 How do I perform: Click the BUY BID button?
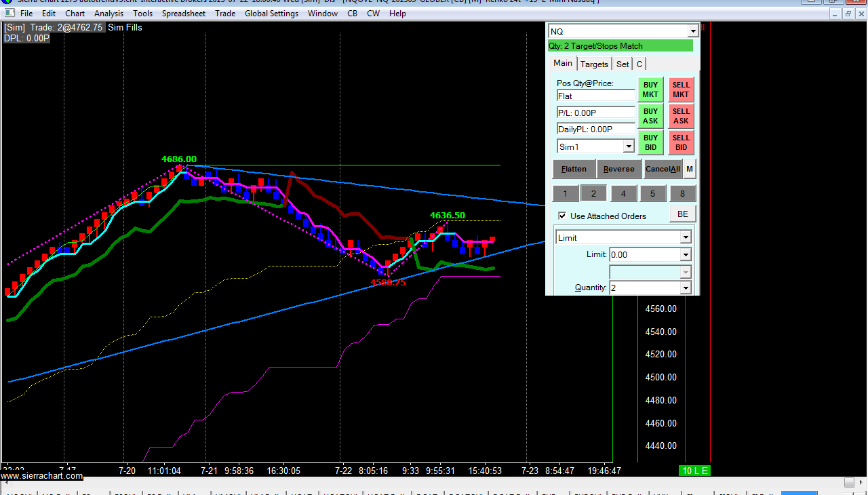(x=651, y=142)
